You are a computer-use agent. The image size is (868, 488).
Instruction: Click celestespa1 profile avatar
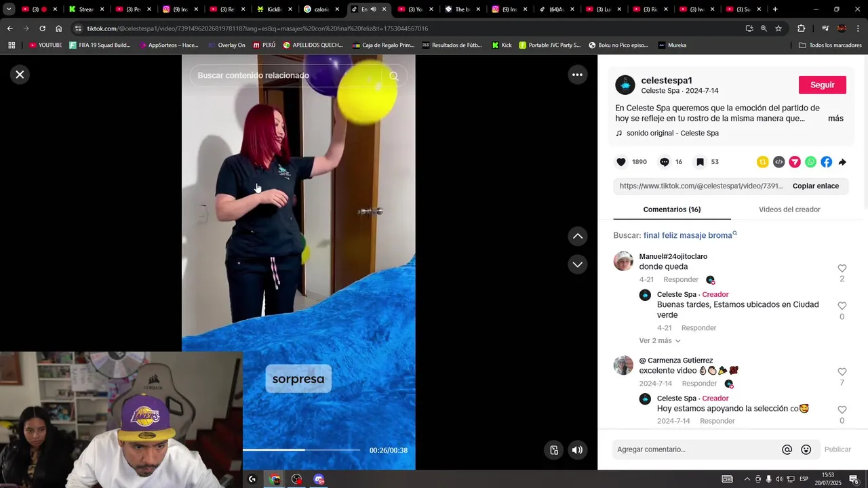[x=625, y=85]
